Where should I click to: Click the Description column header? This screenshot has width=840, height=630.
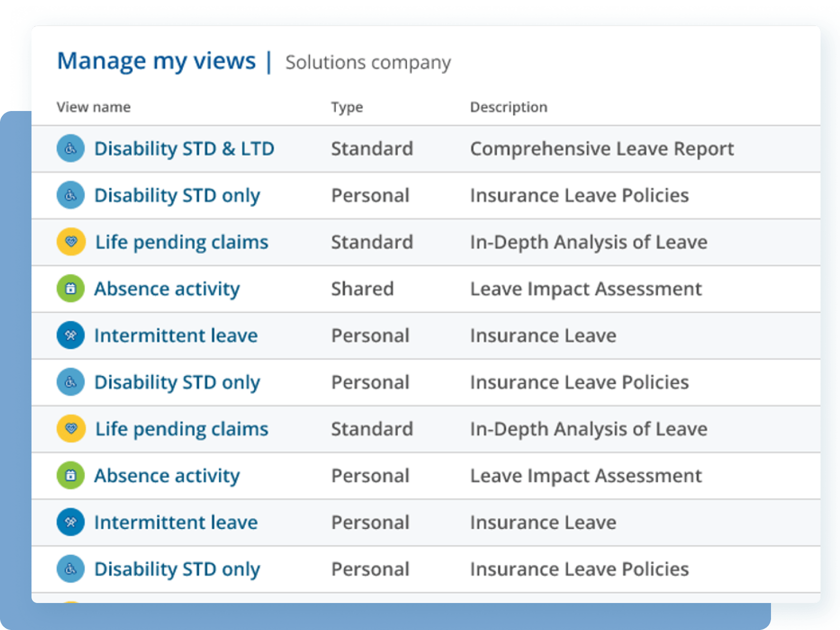[508, 106]
